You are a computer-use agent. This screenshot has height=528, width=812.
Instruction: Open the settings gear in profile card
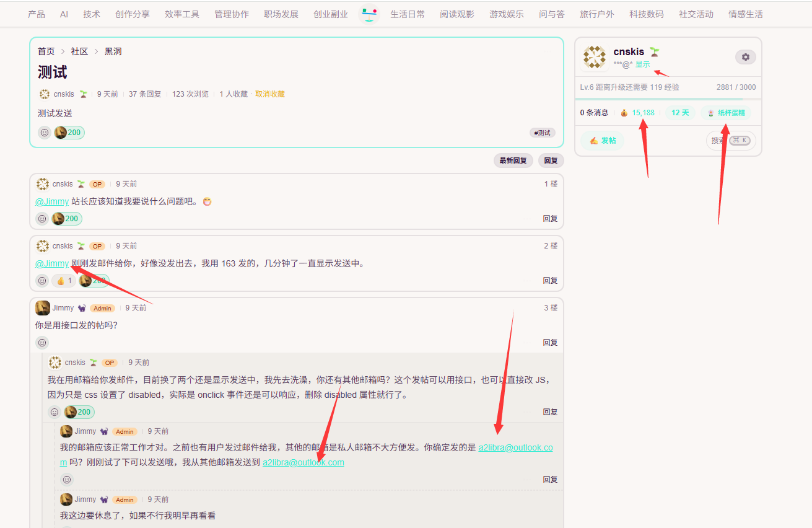[x=745, y=57]
